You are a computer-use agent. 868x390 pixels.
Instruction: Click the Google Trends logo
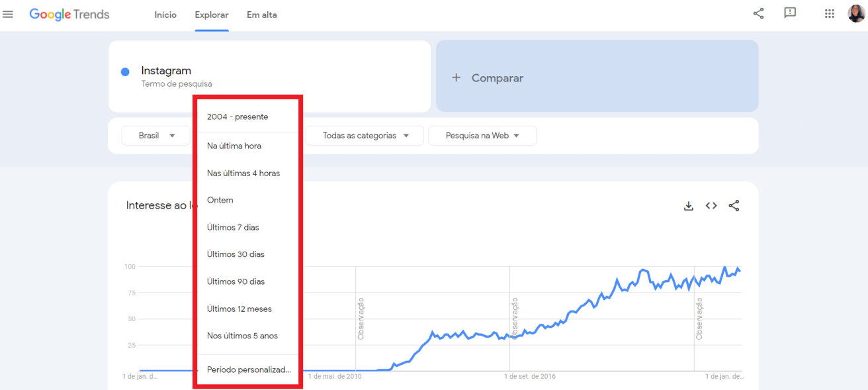pyautogui.click(x=69, y=15)
